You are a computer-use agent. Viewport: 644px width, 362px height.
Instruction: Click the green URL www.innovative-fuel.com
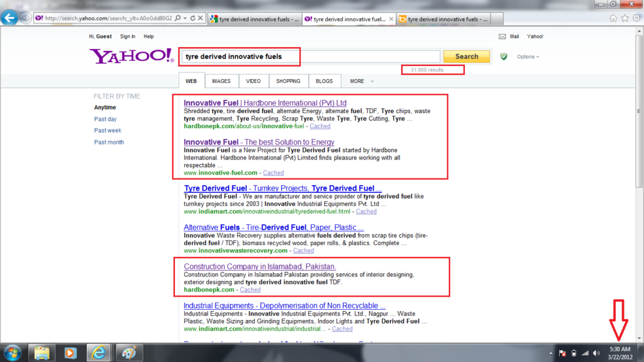click(221, 173)
